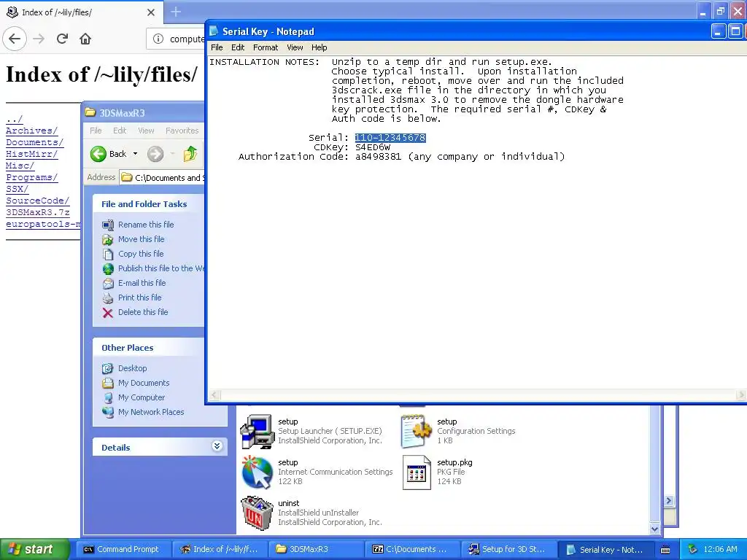Close the Index of /~lily/files/ tab
The width and height of the screenshot is (747, 560).
click(x=150, y=12)
